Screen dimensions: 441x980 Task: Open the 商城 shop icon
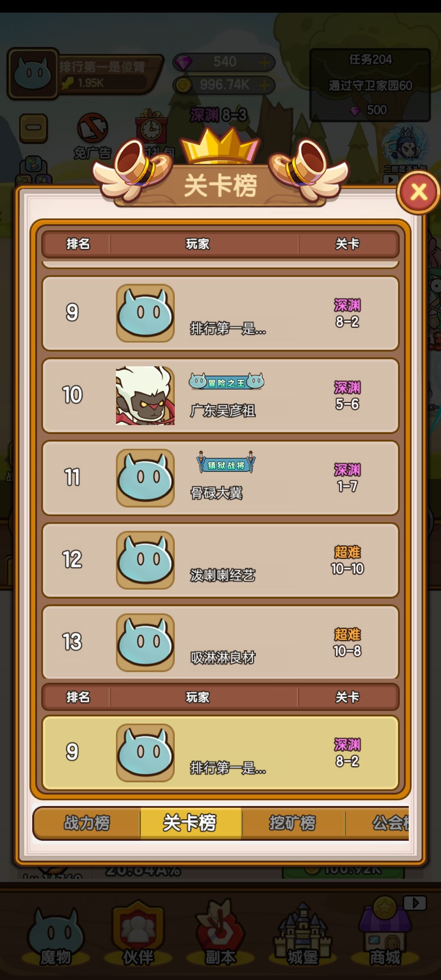pyautogui.click(x=385, y=935)
